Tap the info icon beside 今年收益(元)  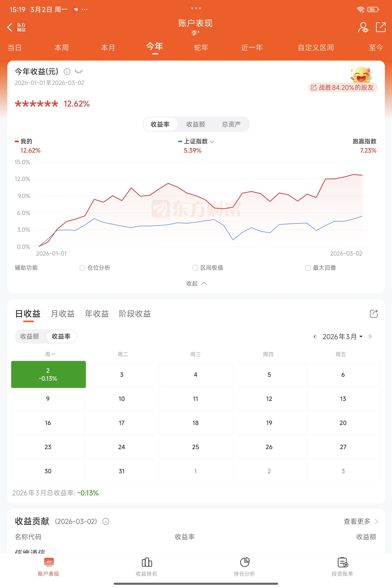pos(67,72)
